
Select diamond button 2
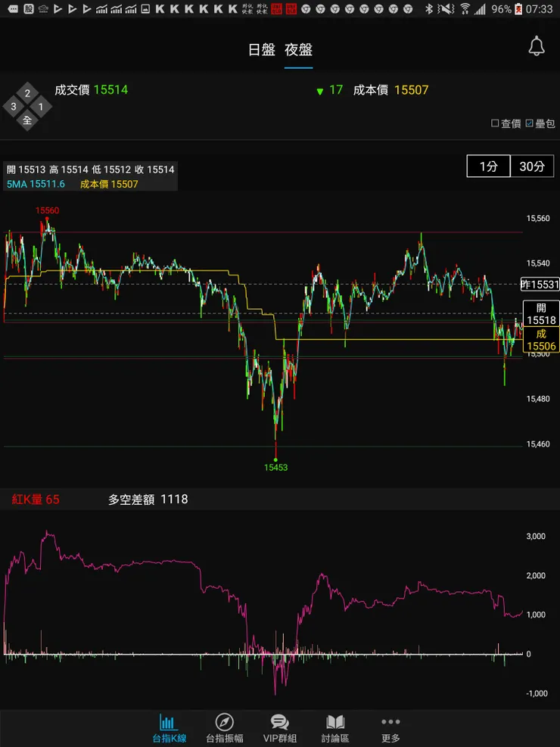coord(27,93)
